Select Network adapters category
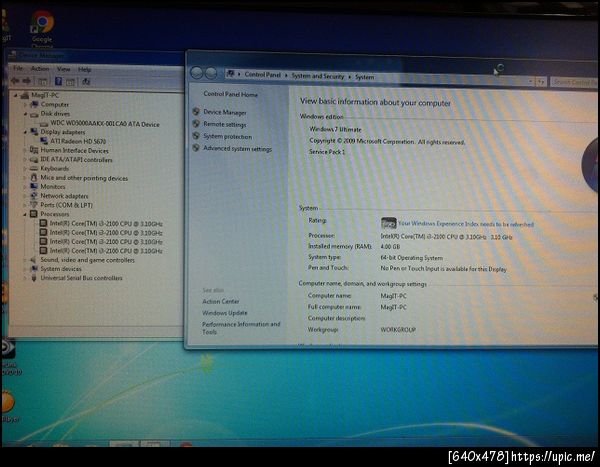The image size is (600, 467). click(64, 196)
